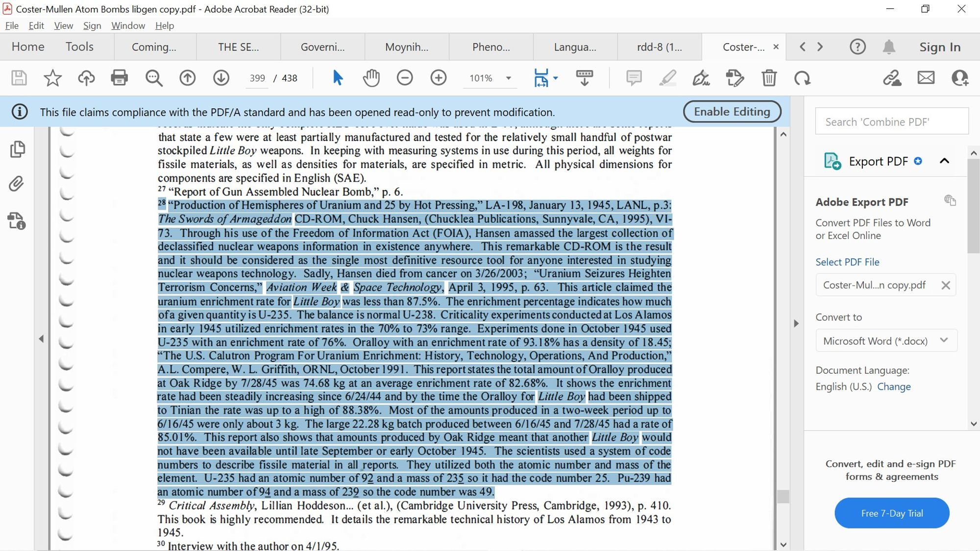The image size is (980, 551).
Task: Open the File menu
Action: click(12, 25)
